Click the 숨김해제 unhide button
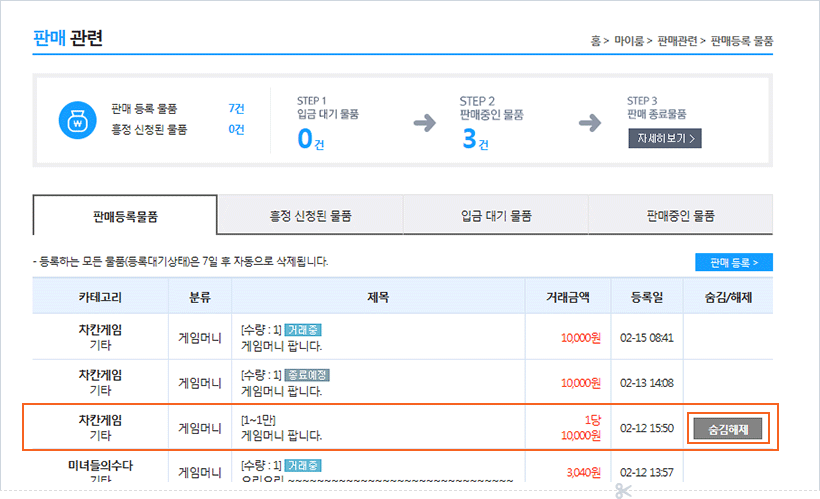Screen dimensions: 820x499 click(728, 428)
